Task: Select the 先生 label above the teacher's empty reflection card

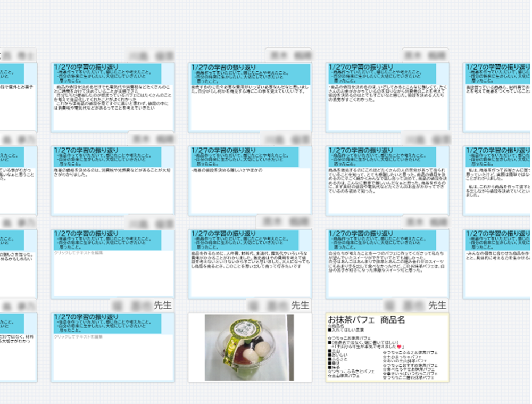Action: tap(163, 305)
